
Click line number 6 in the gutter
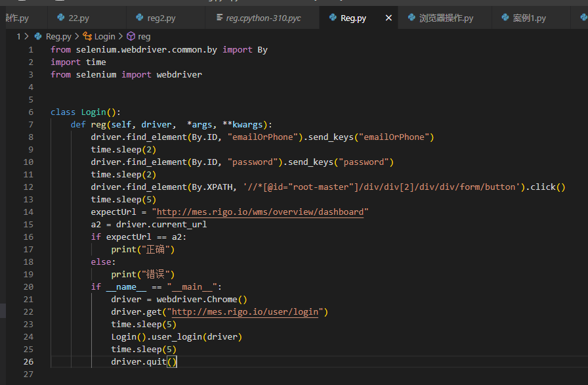pyautogui.click(x=30, y=112)
